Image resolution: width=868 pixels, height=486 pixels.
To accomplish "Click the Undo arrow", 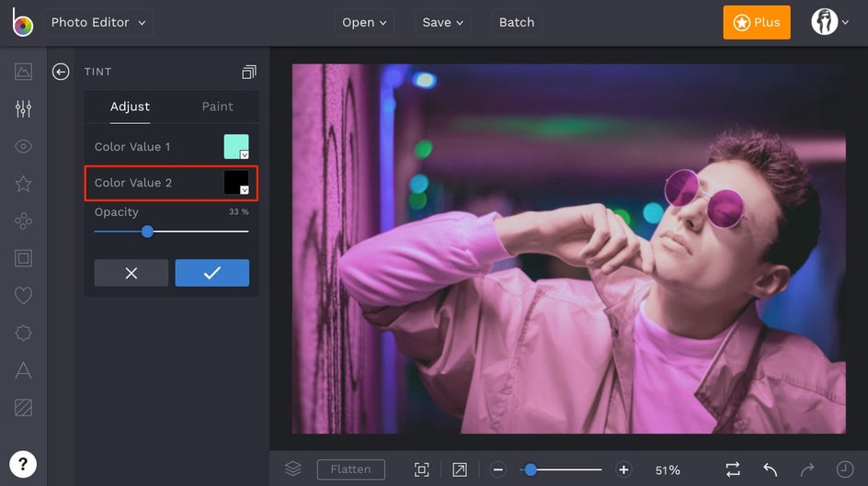I will point(771,469).
